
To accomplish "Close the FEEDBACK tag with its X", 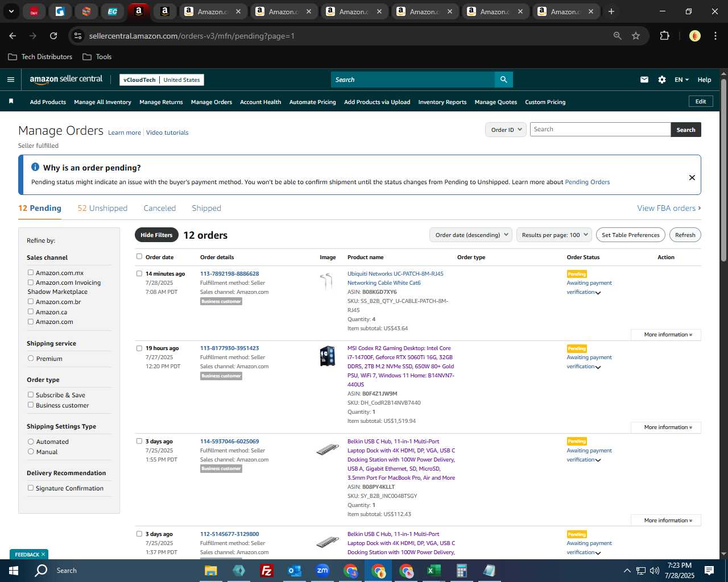I will click(x=43, y=554).
